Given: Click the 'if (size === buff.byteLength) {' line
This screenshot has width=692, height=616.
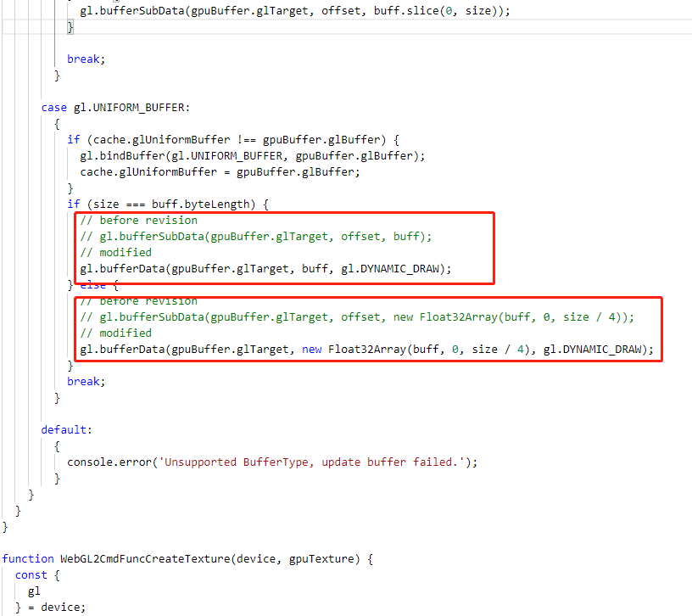Looking at the screenshot, I should (x=168, y=204).
